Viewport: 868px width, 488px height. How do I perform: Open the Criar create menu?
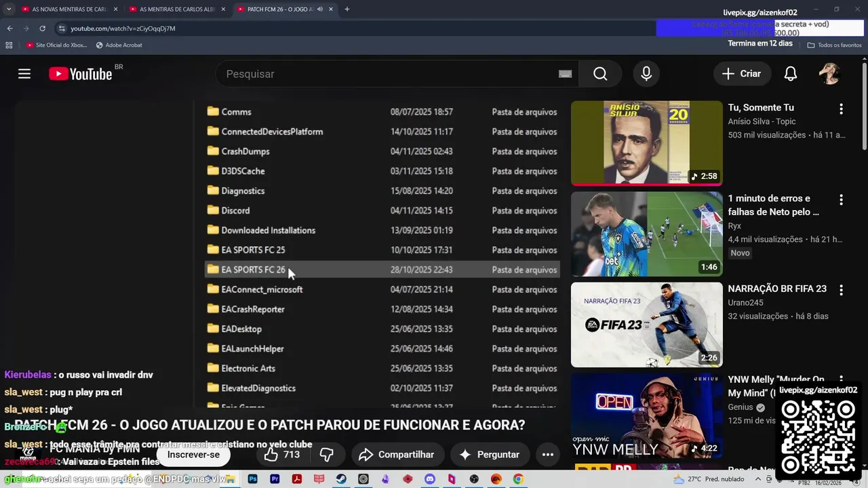pyautogui.click(x=742, y=74)
